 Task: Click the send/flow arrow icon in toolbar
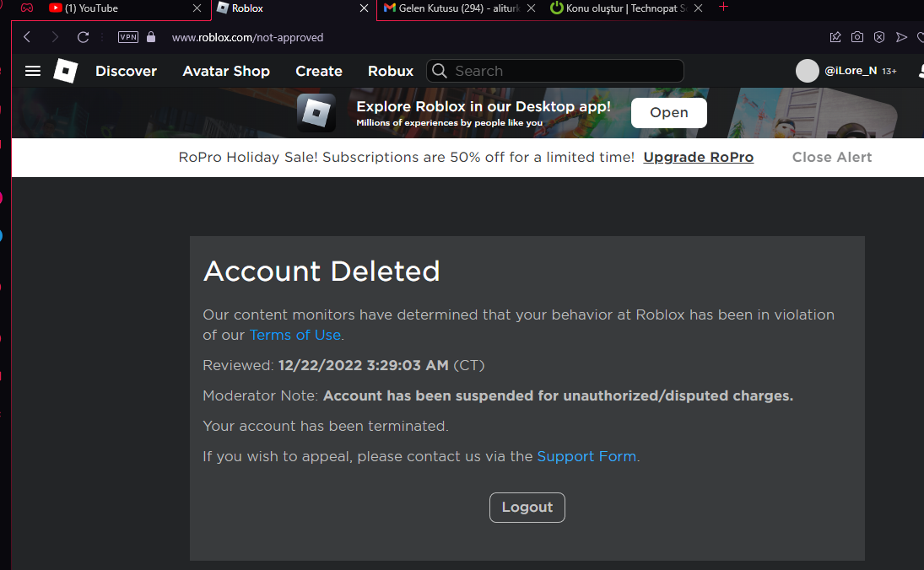pos(901,37)
